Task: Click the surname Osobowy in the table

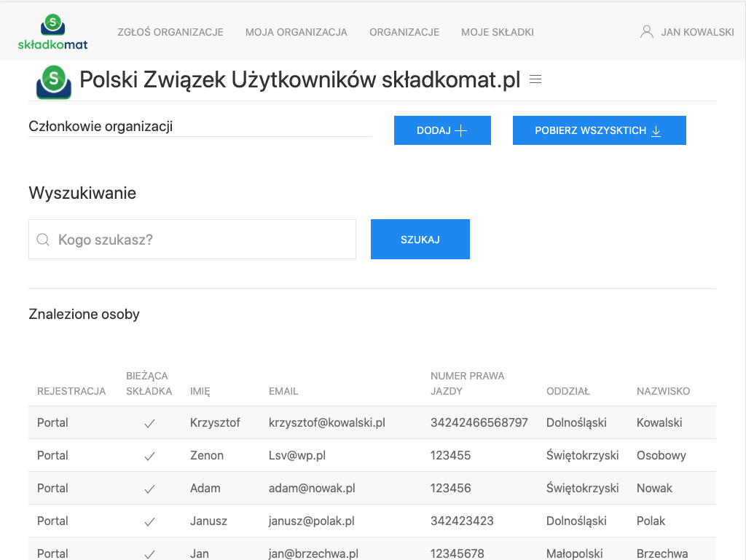Action: 661,455
